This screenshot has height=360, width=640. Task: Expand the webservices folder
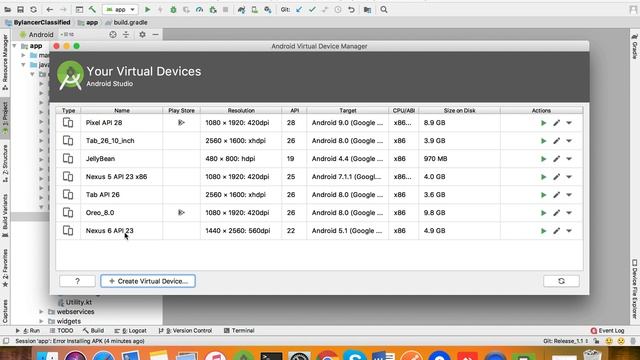tap(41, 312)
